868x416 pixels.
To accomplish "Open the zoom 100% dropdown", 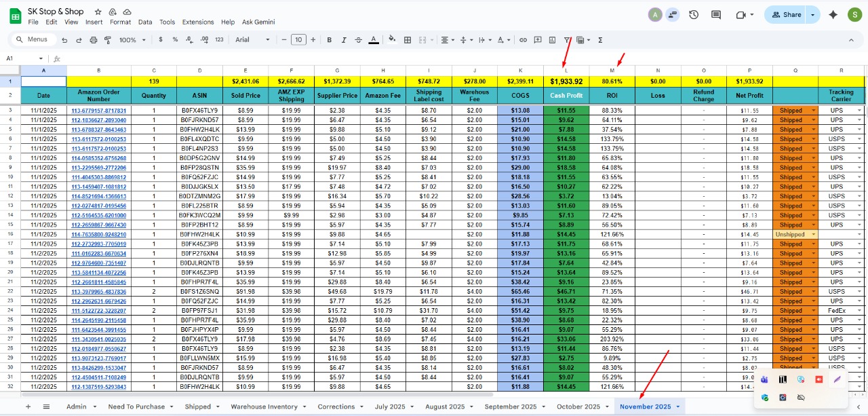I will [x=132, y=40].
